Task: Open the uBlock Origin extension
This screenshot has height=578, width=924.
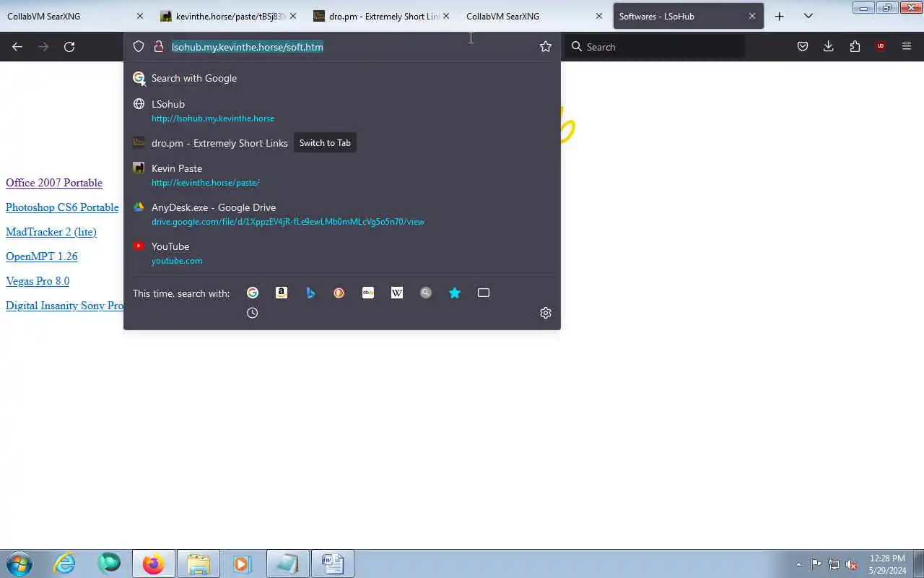Action: pos(881,47)
